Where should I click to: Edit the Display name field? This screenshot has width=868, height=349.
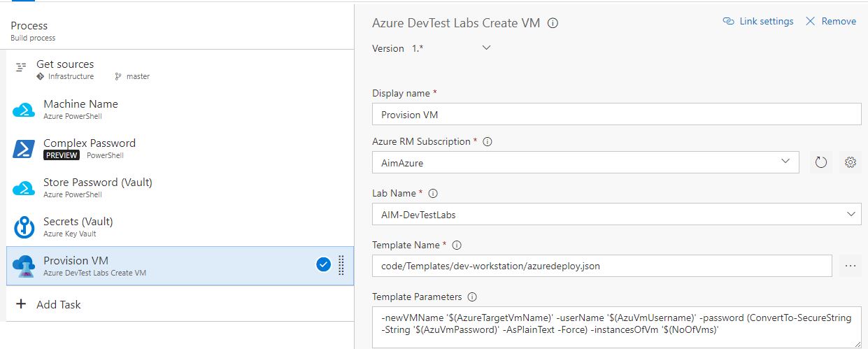pyautogui.click(x=617, y=114)
